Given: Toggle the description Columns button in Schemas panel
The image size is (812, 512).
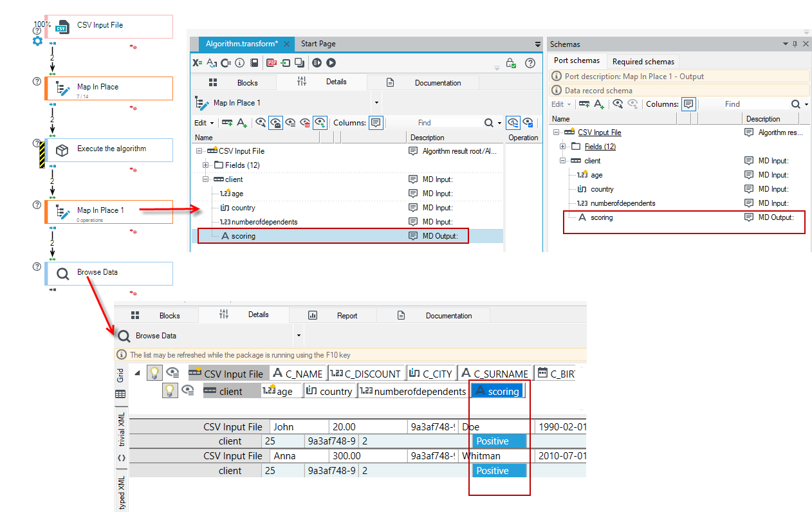Looking at the screenshot, I should (689, 104).
